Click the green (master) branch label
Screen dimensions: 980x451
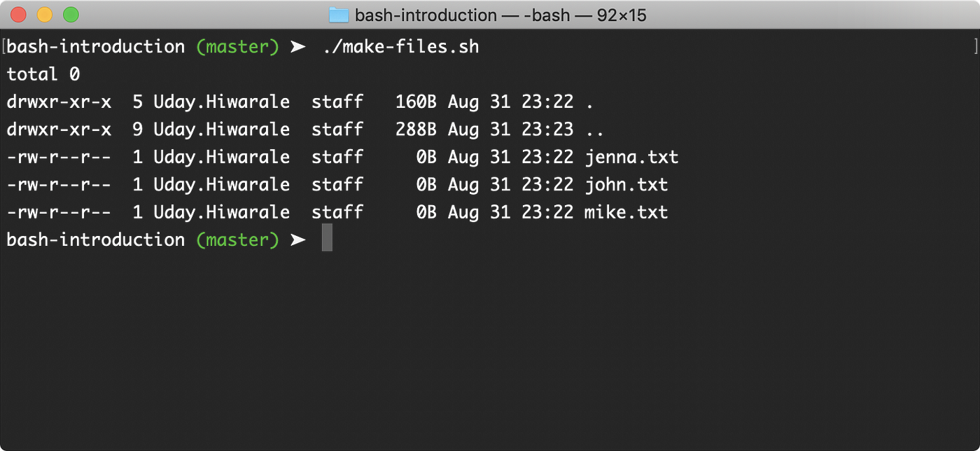(237, 46)
